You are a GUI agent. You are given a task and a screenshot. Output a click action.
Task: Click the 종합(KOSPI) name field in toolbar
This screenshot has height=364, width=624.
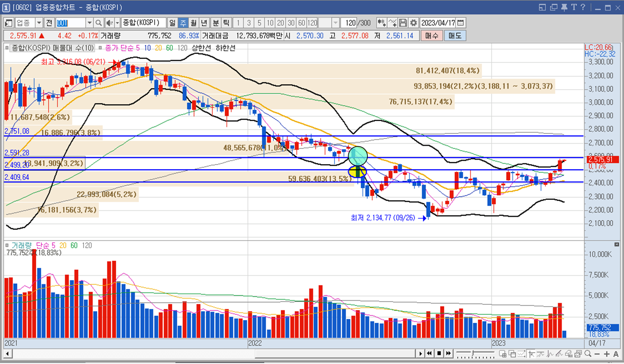(x=144, y=23)
